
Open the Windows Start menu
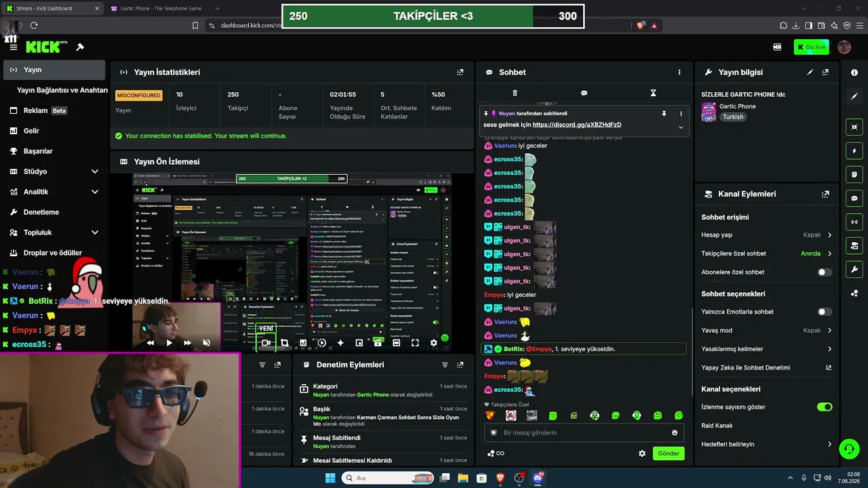click(x=330, y=478)
